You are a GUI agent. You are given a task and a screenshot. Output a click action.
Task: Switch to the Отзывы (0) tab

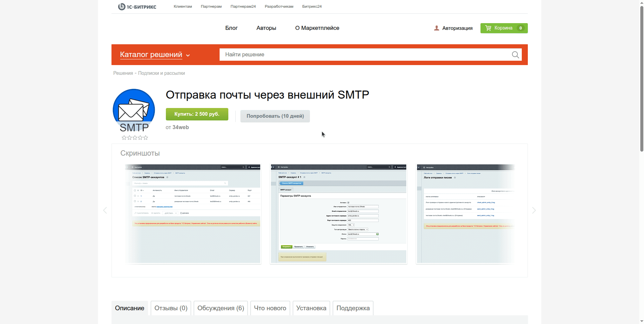click(x=171, y=308)
